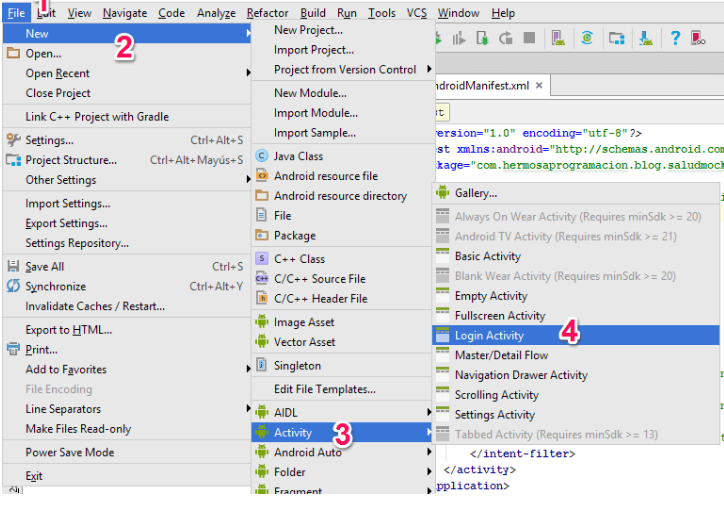Click the rerun/restart arrow toolbar icon
Image resolution: width=724 pixels, height=510 pixels.
[x=506, y=38]
